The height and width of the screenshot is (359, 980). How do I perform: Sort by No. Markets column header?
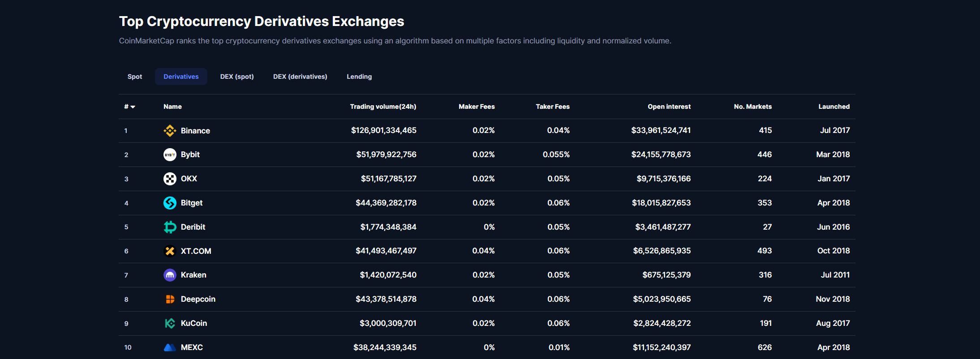coord(753,107)
